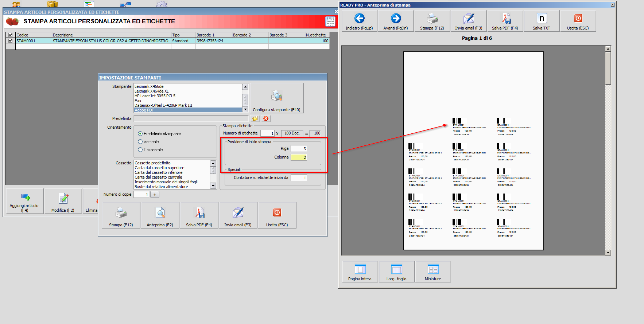Switch preview to Pagina intera
644x324 pixels.
(x=360, y=272)
